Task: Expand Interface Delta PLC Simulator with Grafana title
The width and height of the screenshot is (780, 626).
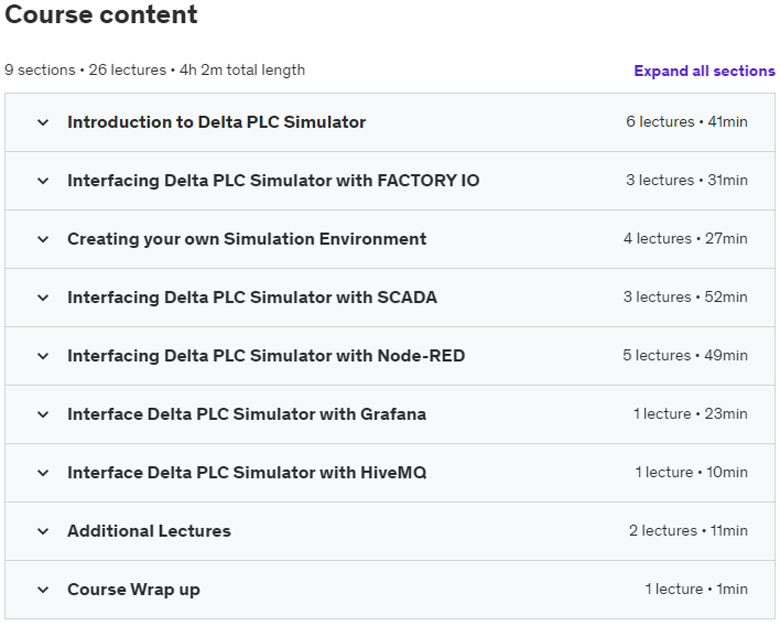Action: pyautogui.click(x=246, y=414)
